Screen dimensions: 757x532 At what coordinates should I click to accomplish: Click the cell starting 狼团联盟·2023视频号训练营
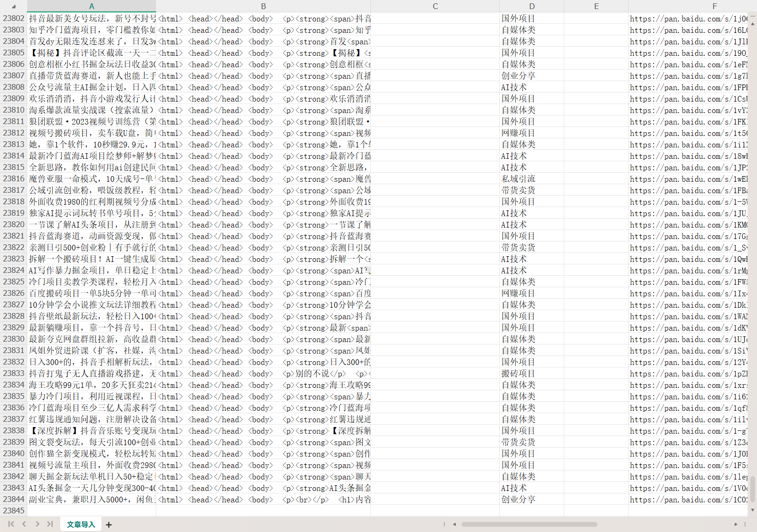(92, 121)
